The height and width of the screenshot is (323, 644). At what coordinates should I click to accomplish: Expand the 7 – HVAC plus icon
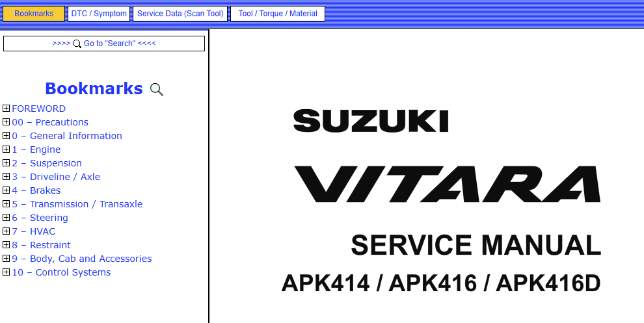click(7, 231)
